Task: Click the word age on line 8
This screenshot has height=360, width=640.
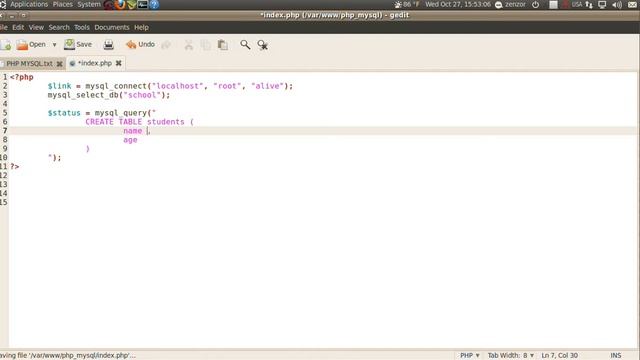Action: [x=130, y=140]
